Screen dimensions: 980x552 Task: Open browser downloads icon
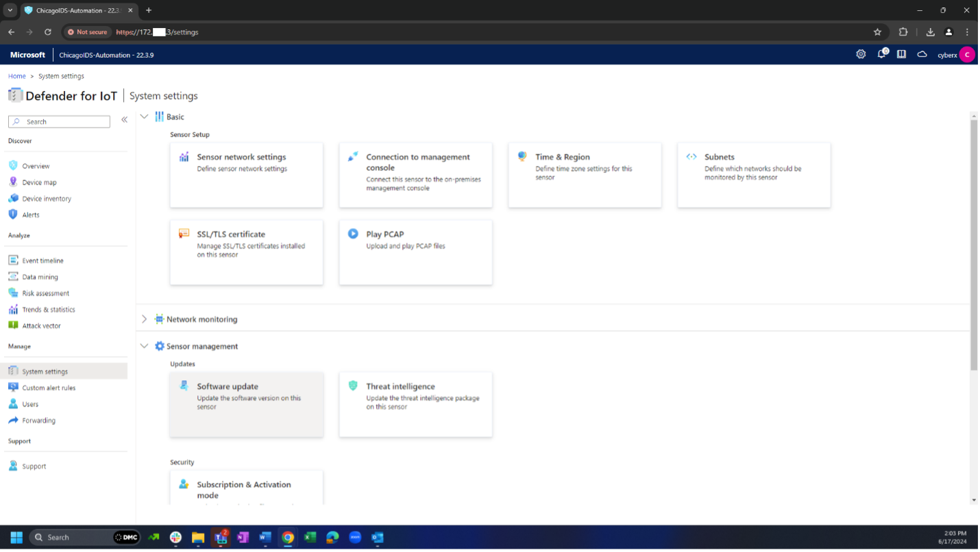[x=930, y=32]
